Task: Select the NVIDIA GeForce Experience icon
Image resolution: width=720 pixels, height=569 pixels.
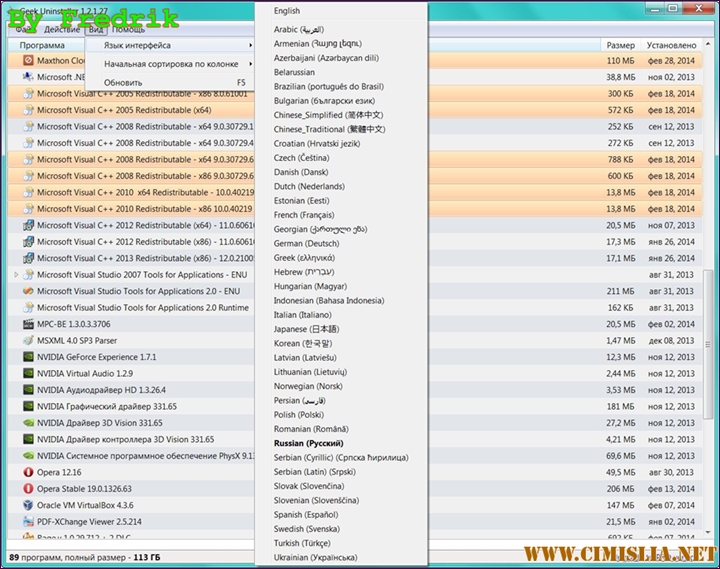Action: pos(27,357)
